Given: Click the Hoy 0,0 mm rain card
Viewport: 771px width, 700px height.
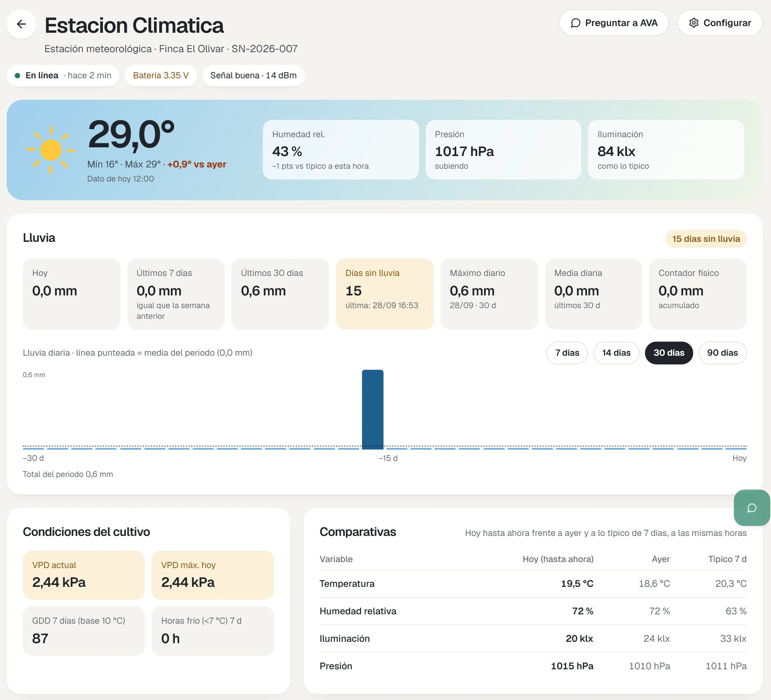Looking at the screenshot, I should coord(71,294).
